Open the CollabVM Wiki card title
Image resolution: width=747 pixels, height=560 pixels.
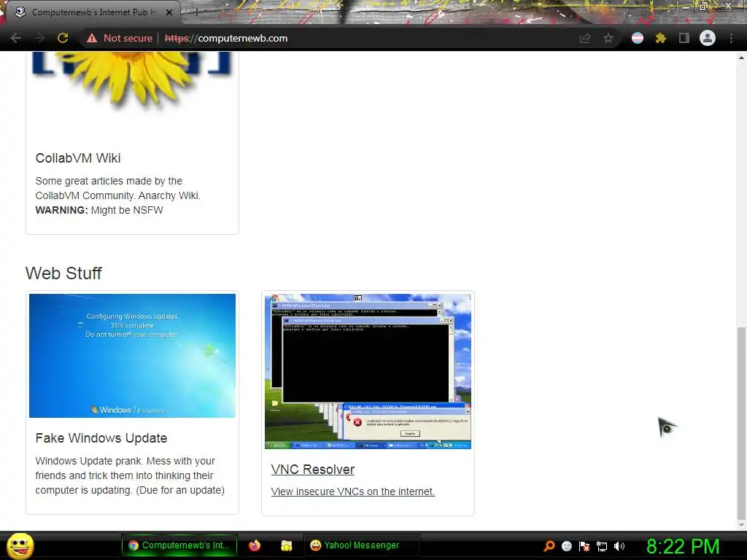78,158
